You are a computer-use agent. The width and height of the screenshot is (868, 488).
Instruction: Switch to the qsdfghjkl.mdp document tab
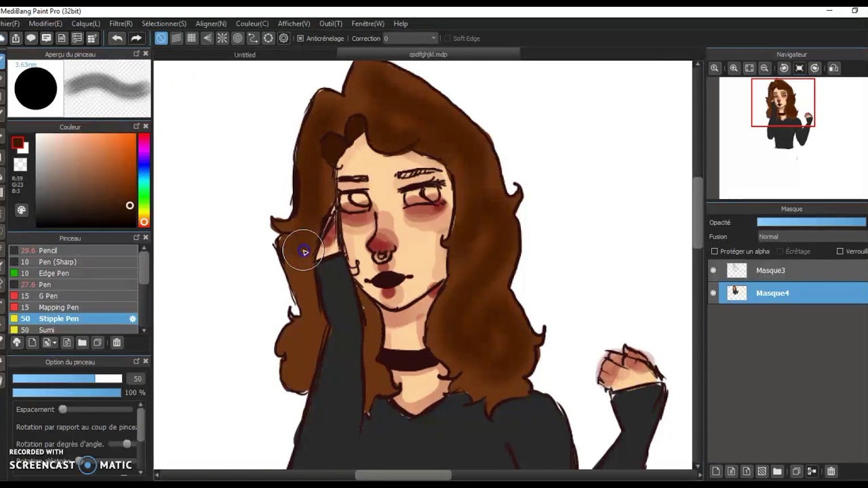[x=428, y=54]
